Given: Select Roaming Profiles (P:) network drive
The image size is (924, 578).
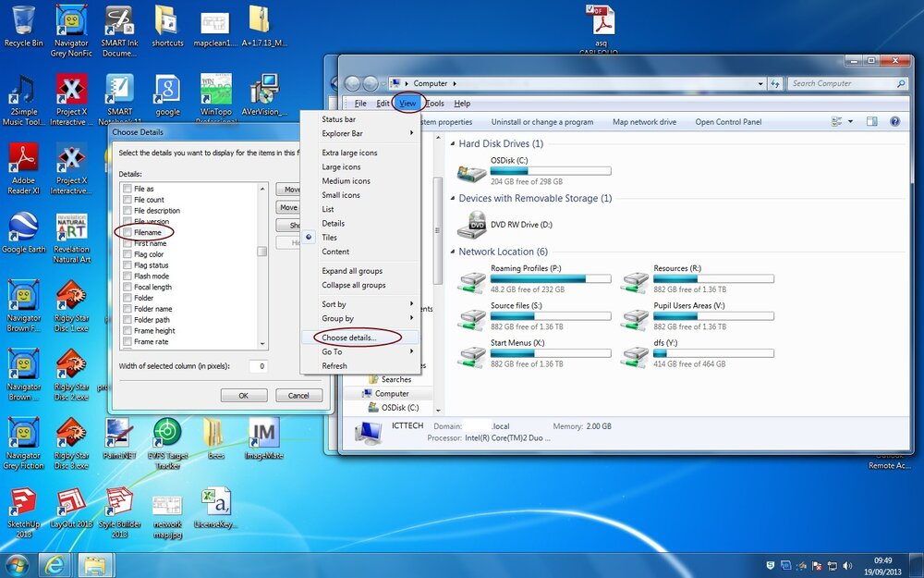Looking at the screenshot, I should click(533, 279).
